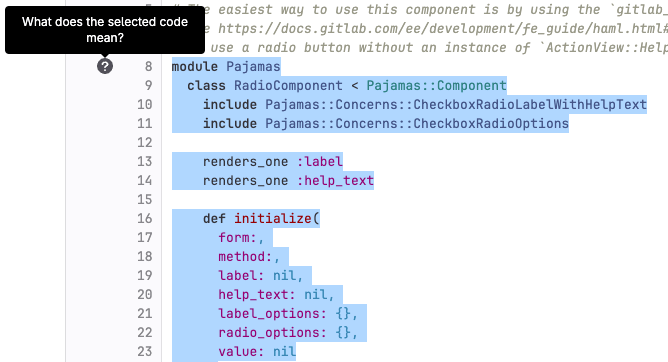Click the radio_options parameter line
The height and width of the screenshot is (362, 668).
(288, 333)
